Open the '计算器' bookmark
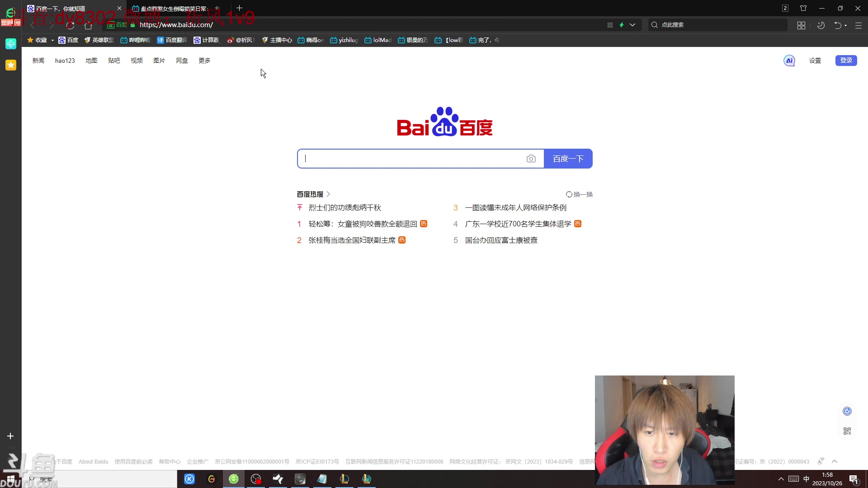This screenshot has height=488, width=868. click(x=206, y=40)
